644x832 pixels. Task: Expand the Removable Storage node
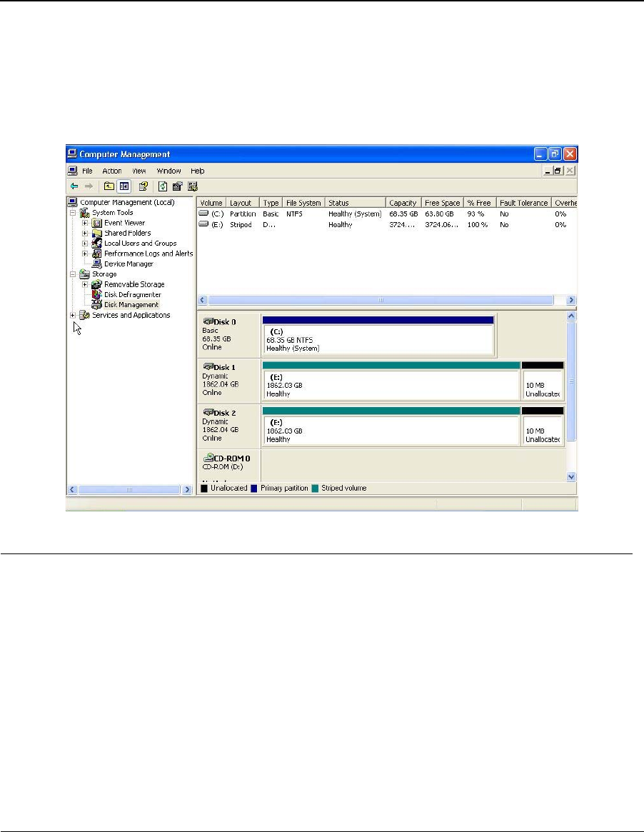point(85,284)
